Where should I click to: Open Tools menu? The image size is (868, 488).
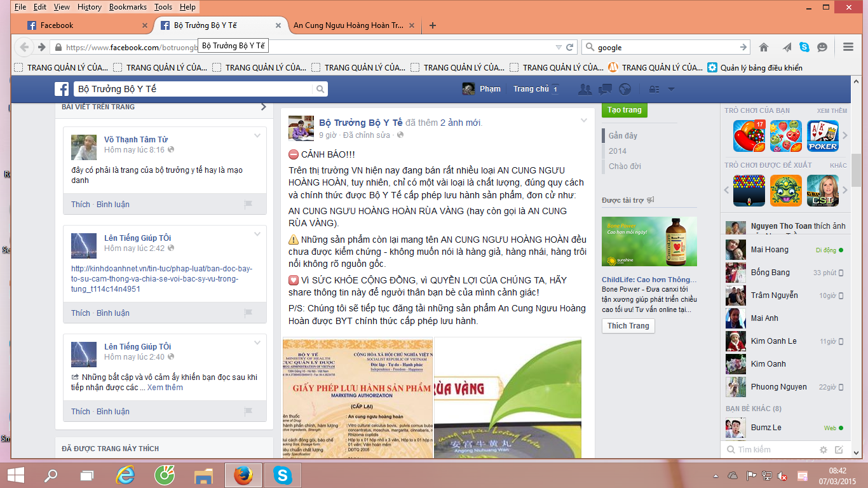tap(163, 7)
